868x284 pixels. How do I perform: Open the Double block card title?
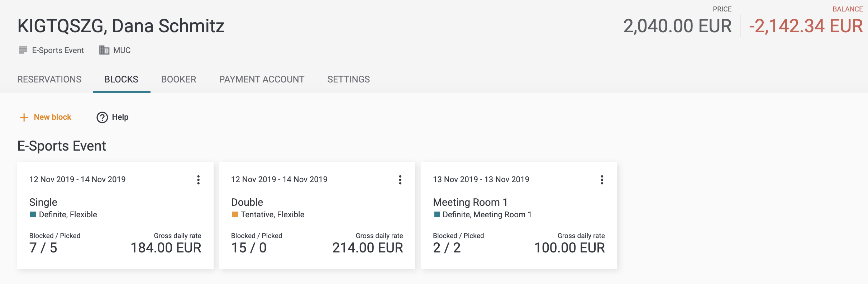[247, 202]
